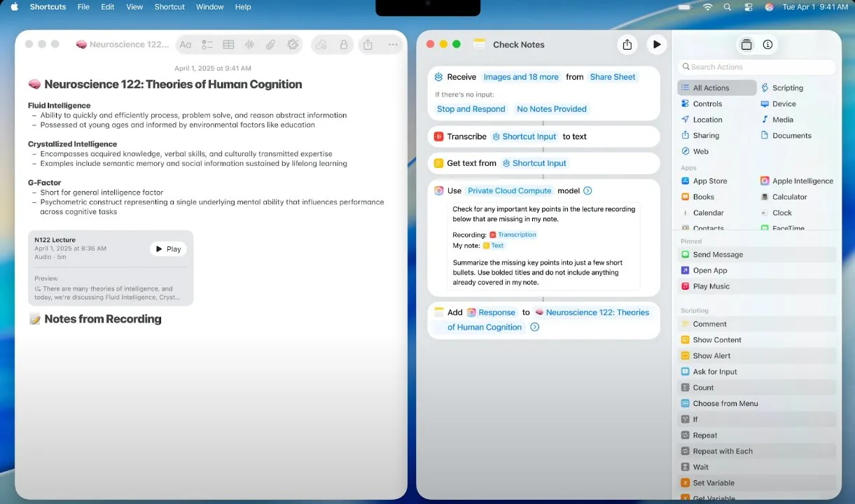Insert a checklist in the note

207,44
